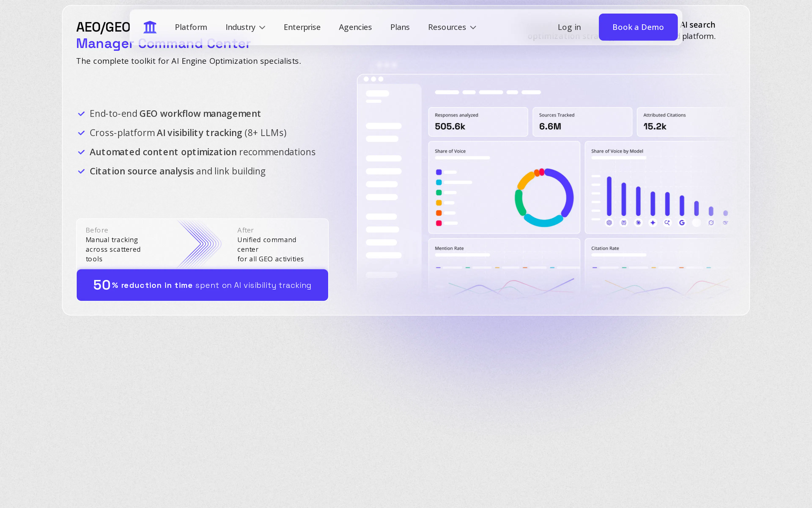Click the 'AEO/GEO' heading text
Screen dimensions: 812x508
103,27
